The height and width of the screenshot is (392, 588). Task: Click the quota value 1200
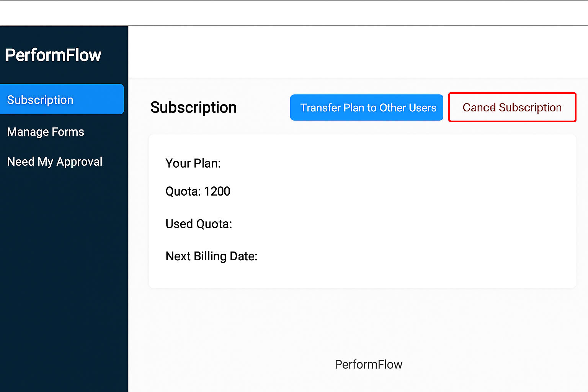tap(217, 191)
